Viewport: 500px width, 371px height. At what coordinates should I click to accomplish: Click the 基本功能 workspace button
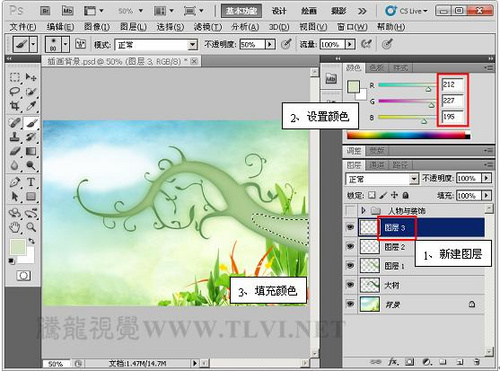pyautogui.click(x=242, y=11)
